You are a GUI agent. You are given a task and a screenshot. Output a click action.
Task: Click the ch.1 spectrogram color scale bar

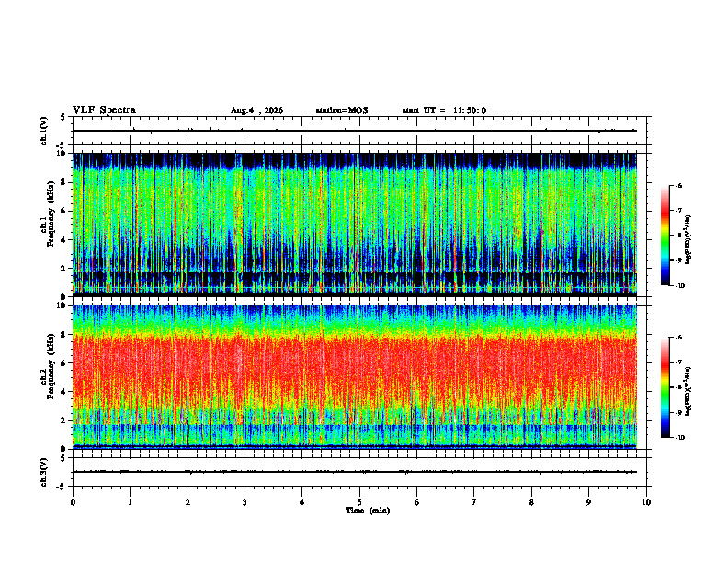coord(665,236)
